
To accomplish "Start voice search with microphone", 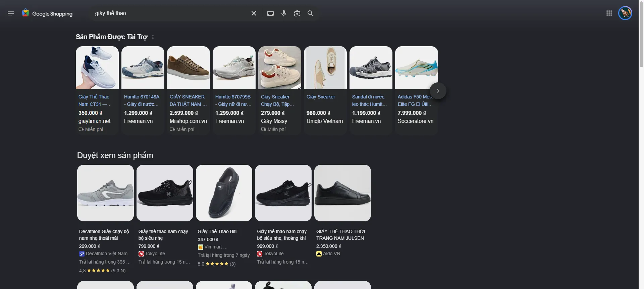I will (x=284, y=13).
